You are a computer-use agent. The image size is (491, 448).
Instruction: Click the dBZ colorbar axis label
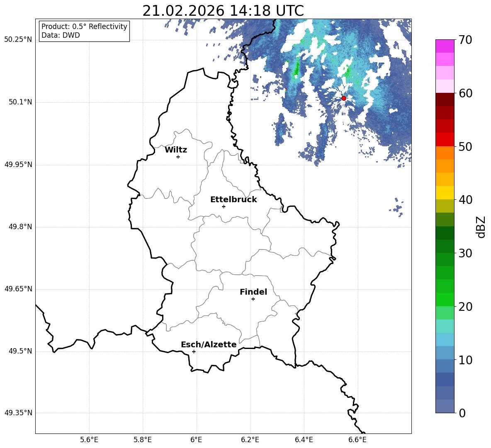point(481,227)
